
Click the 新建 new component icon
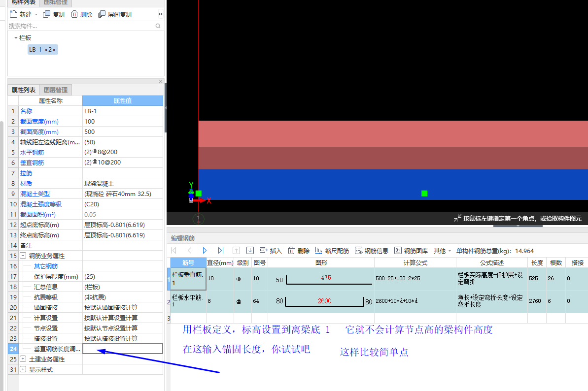(13, 14)
